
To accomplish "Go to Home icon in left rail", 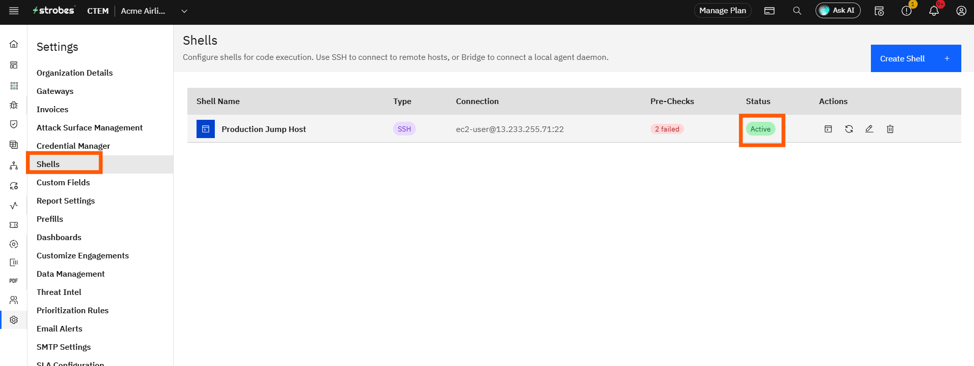I will (x=14, y=45).
